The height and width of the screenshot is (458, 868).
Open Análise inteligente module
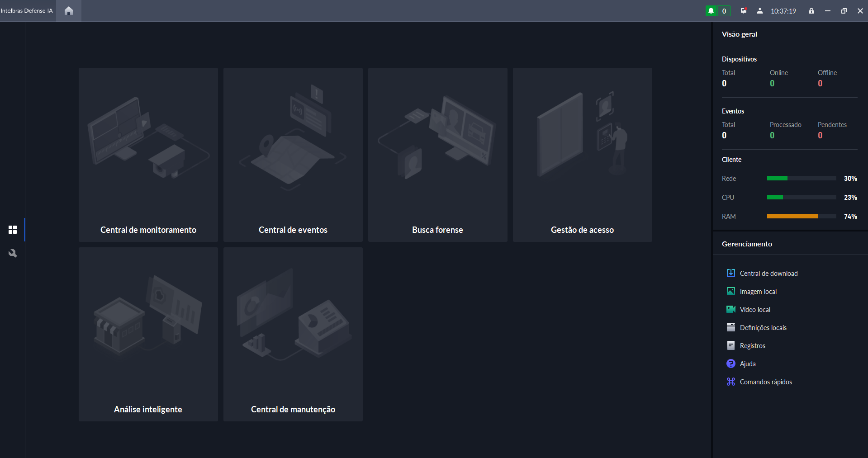[148, 334]
